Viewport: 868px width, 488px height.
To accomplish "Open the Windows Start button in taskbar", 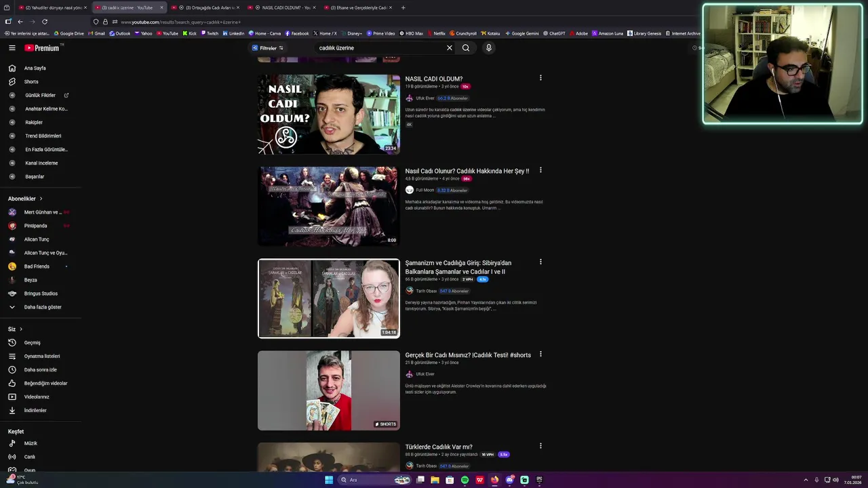I will coord(329,480).
